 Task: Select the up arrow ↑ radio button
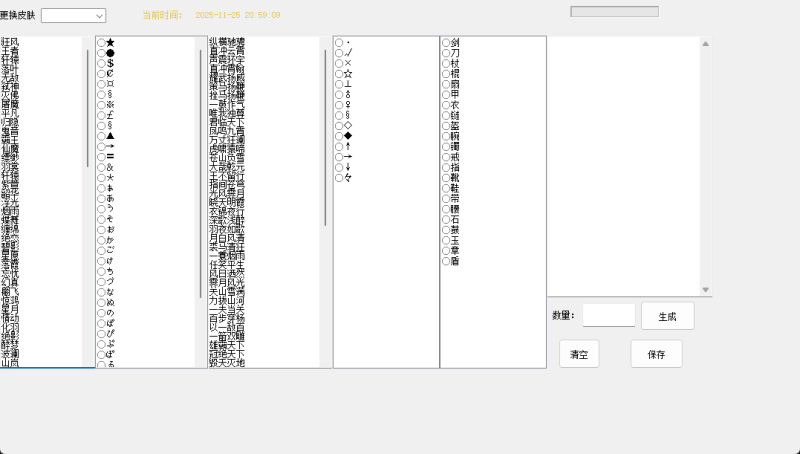point(339,146)
